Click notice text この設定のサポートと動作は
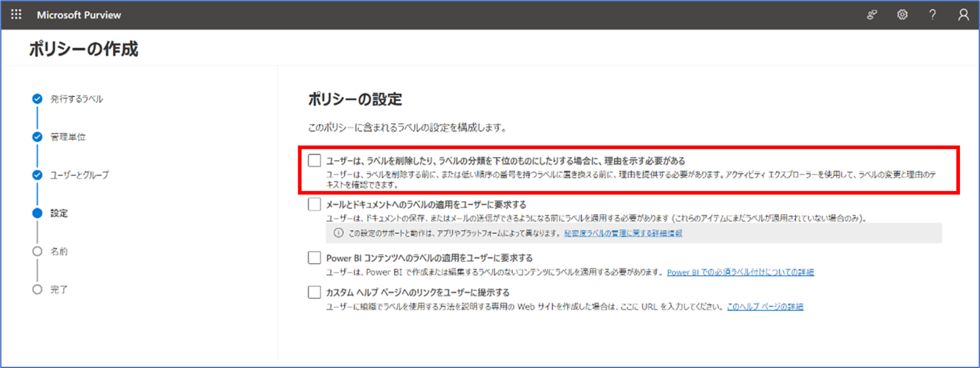Screen dimensions: 980x368 [x=455, y=233]
